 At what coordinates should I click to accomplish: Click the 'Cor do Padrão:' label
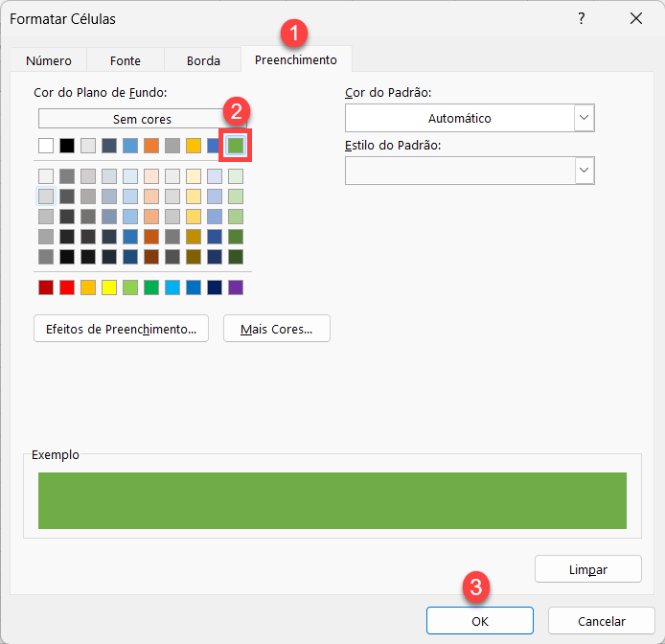[388, 93]
